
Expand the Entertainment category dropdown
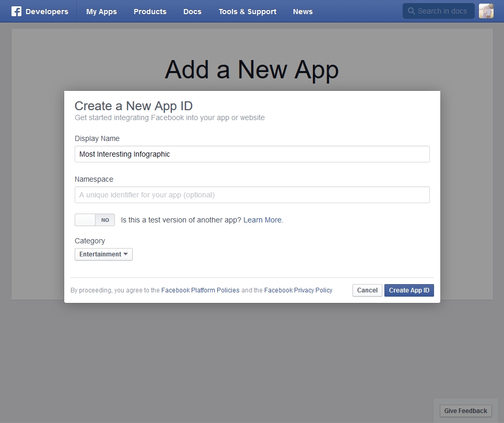tap(103, 254)
